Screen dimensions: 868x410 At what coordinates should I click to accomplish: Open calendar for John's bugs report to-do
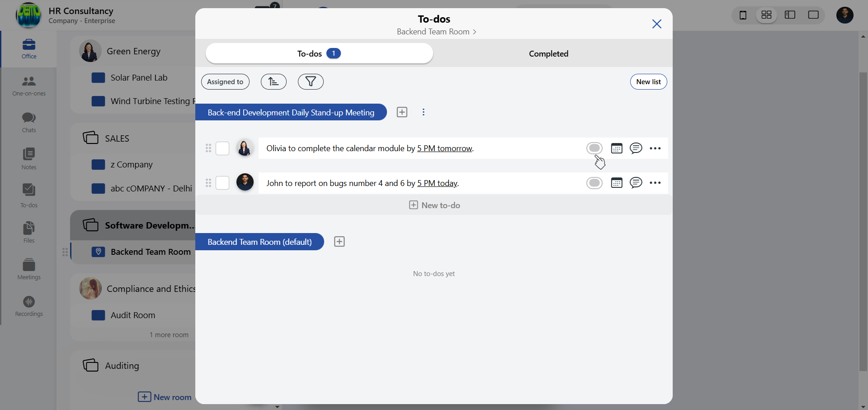pyautogui.click(x=617, y=183)
